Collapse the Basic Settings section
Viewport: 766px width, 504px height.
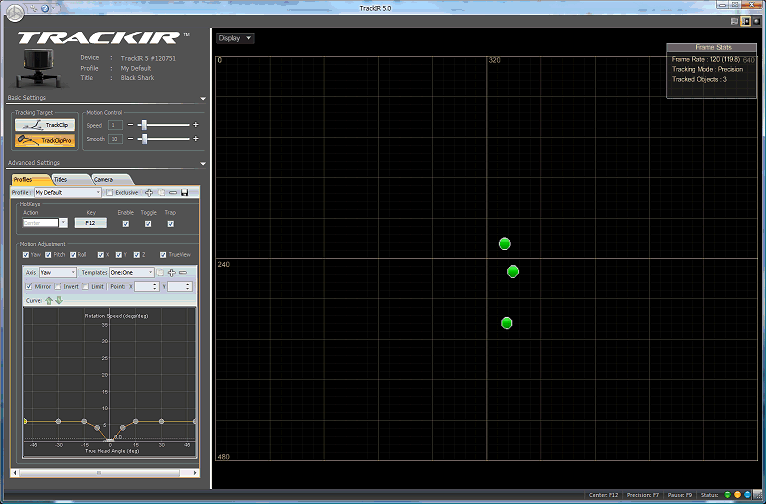(203, 99)
